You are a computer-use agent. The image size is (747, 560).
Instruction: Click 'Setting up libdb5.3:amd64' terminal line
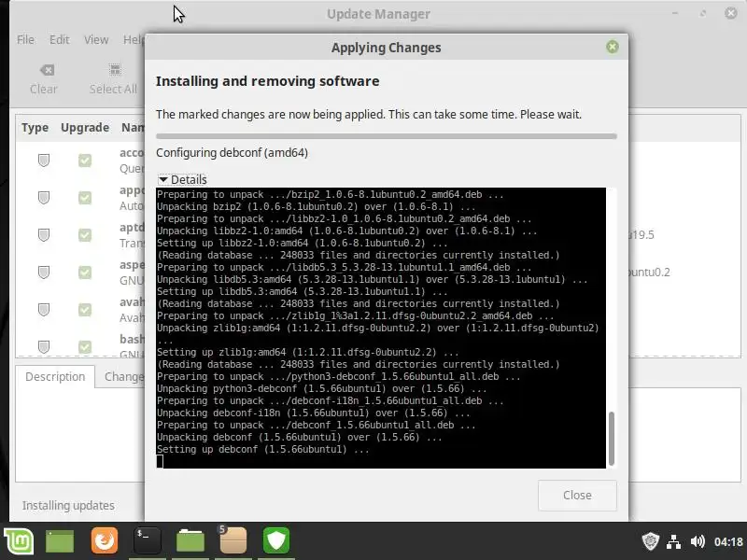pos(302,291)
